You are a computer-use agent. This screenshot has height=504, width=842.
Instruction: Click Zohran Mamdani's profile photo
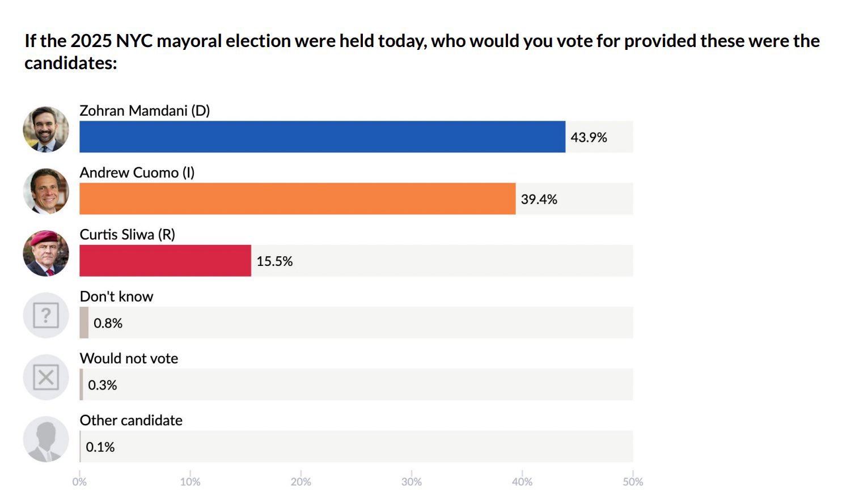[46, 129]
